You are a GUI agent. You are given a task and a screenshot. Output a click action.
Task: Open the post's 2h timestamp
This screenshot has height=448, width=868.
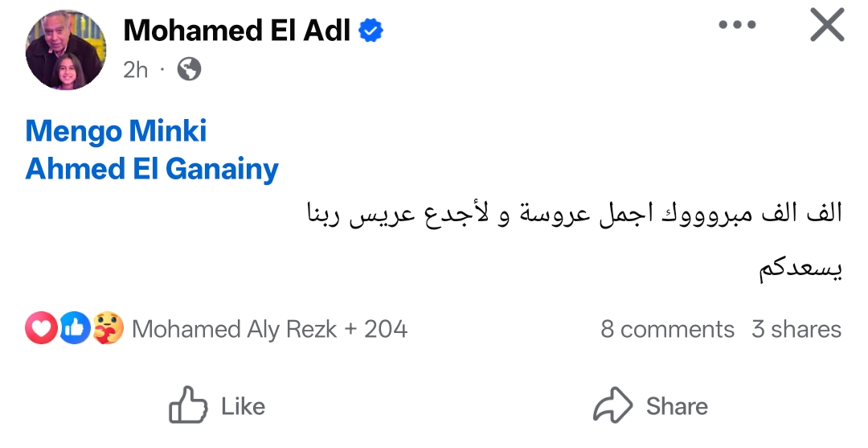pyautogui.click(x=135, y=70)
